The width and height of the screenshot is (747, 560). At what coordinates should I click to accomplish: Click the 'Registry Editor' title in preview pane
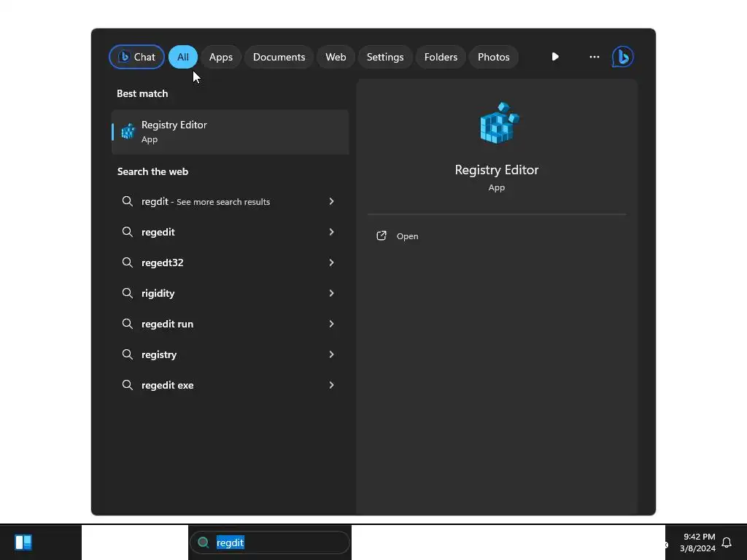496,170
